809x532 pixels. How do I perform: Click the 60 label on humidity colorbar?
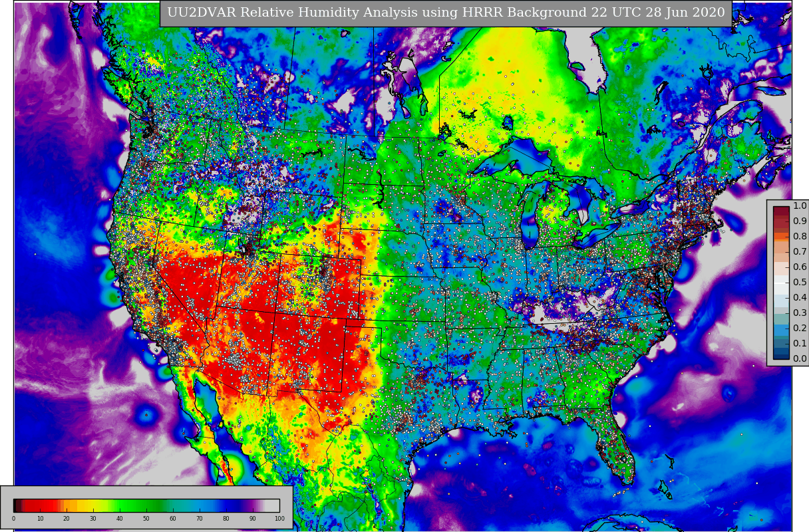(173, 519)
